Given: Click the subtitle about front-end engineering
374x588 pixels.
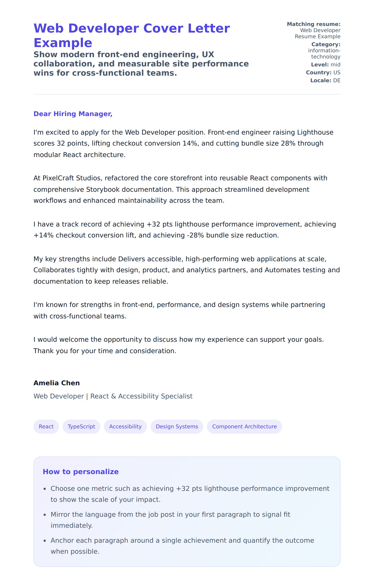Looking at the screenshot, I should pyautogui.click(x=141, y=64).
